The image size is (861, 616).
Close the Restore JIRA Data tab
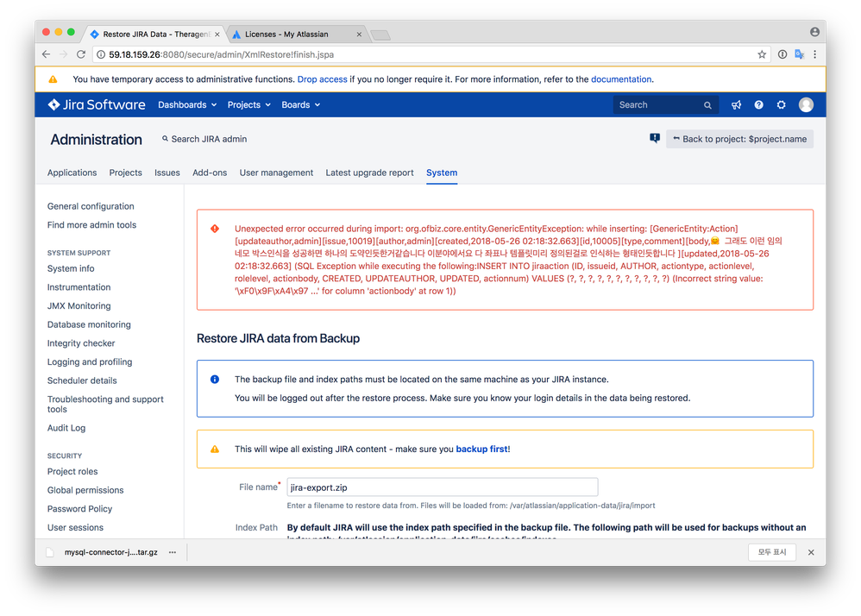point(217,34)
